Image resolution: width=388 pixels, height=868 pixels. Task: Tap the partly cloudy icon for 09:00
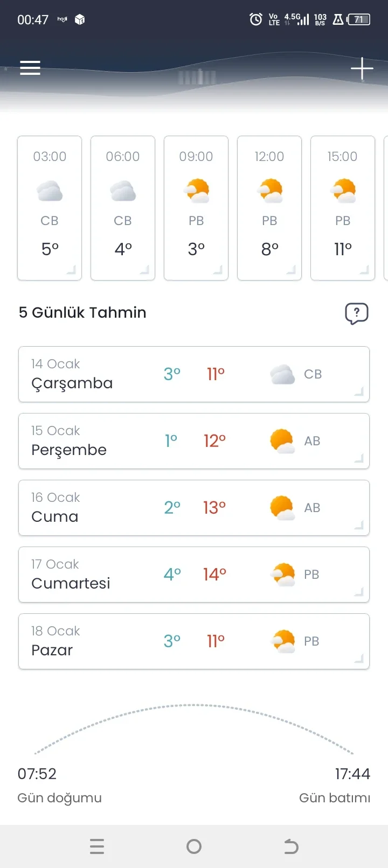coord(196,191)
